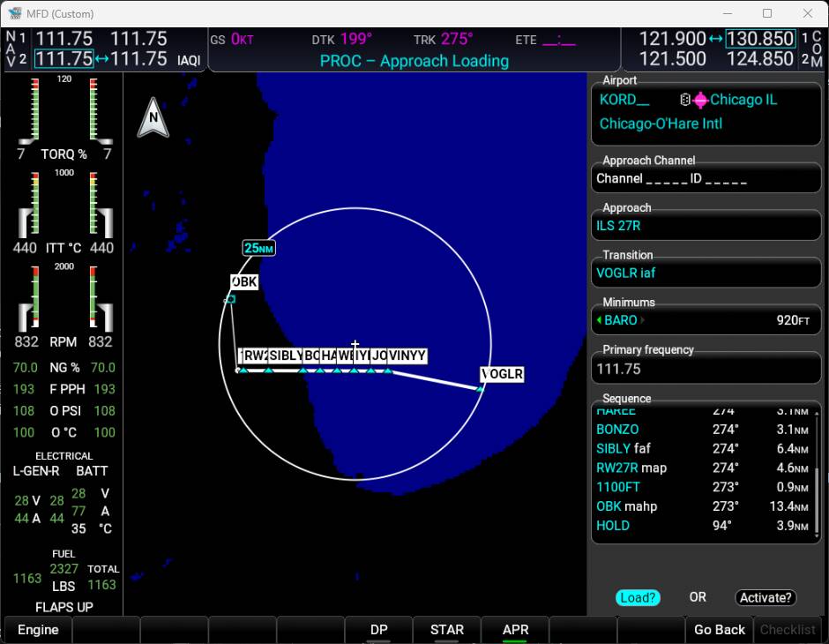Select the KORD airport identifier field

point(624,100)
